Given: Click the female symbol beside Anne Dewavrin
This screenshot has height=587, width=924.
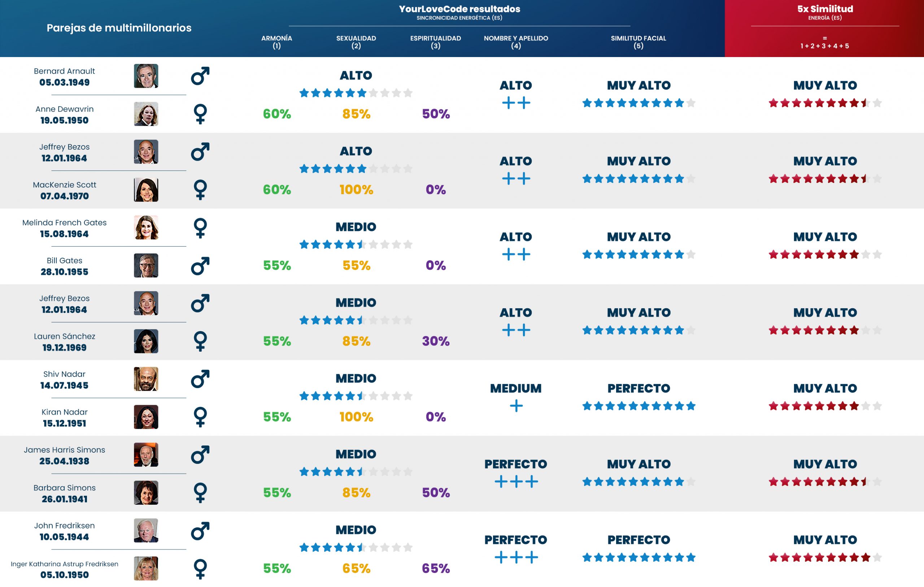Looking at the screenshot, I should 200,114.
